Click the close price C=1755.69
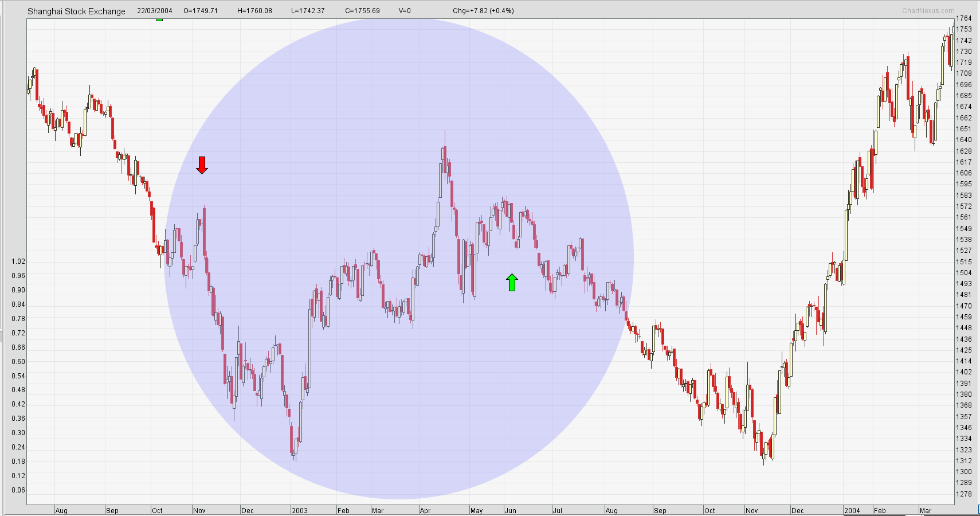Screen dimensions: 980x516 pyautogui.click(x=362, y=11)
